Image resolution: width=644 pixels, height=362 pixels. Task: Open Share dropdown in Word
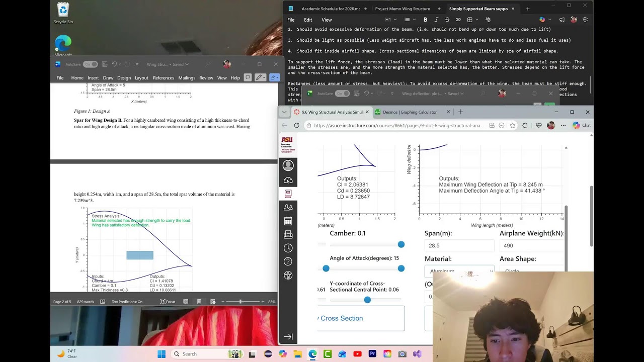[x=274, y=77]
